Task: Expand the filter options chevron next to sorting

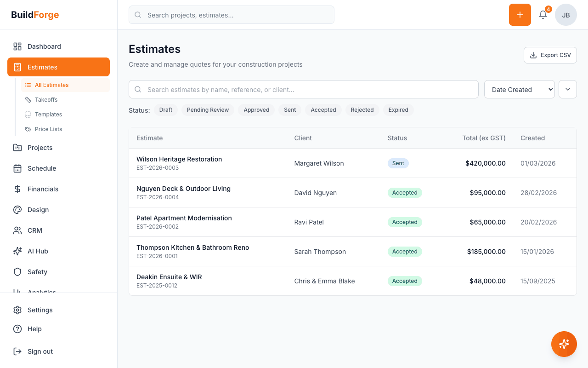Action: [x=567, y=89]
